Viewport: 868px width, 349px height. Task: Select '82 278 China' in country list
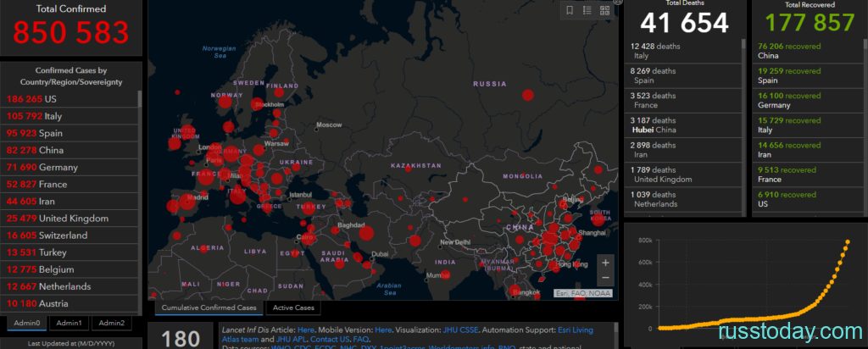pyautogui.click(x=70, y=151)
